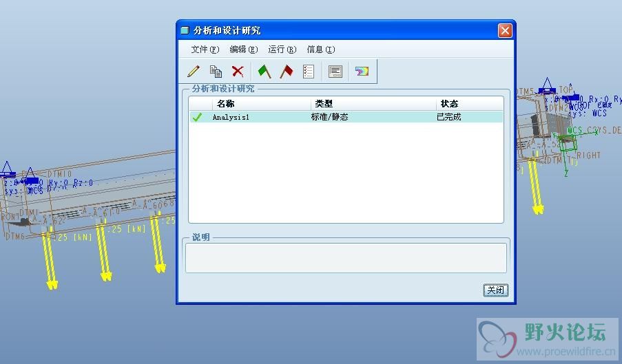622x364 pixels.
Task: Open the 信息(I) menu
Action: [320, 50]
